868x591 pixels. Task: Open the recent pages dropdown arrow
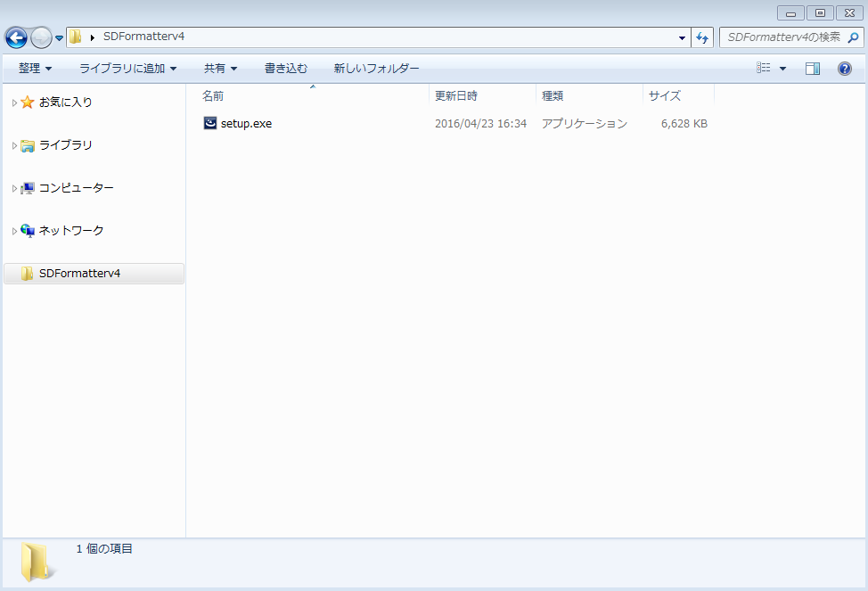59,38
